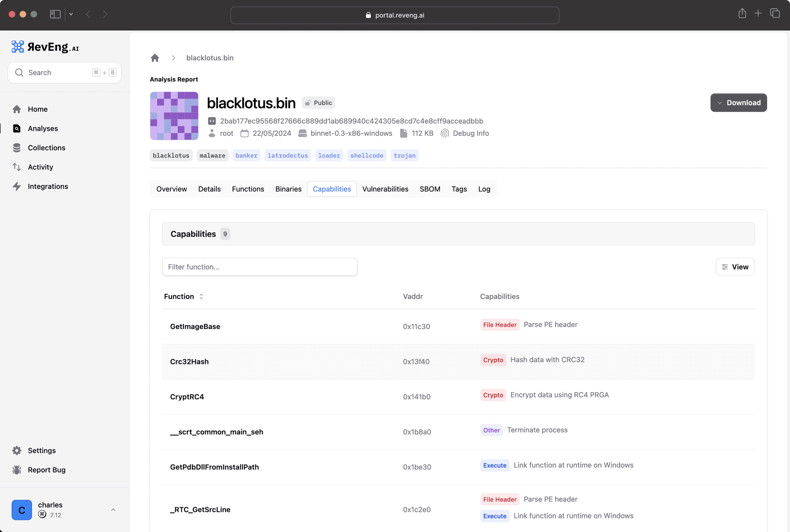The height and width of the screenshot is (532, 790).
Task: Sort the Function column
Action: (x=202, y=296)
